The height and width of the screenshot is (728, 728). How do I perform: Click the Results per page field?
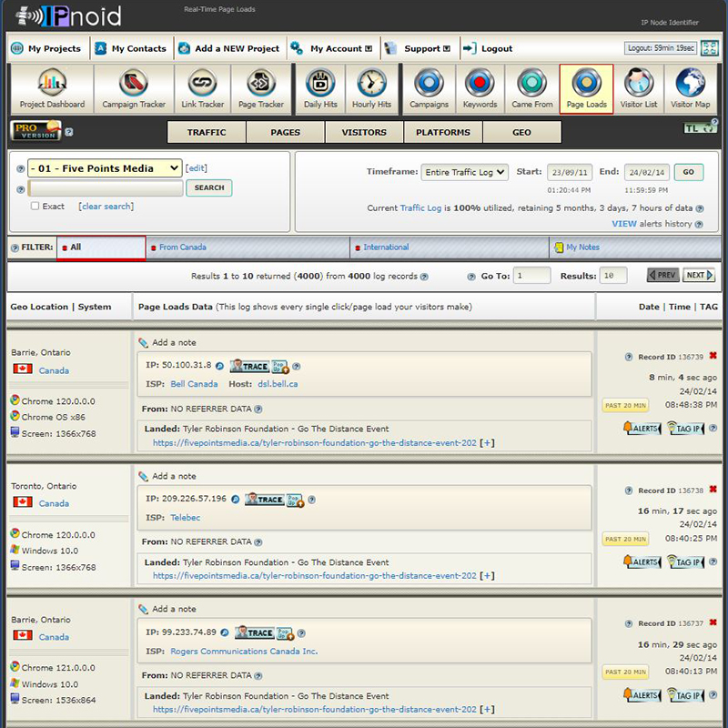(x=612, y=276)
